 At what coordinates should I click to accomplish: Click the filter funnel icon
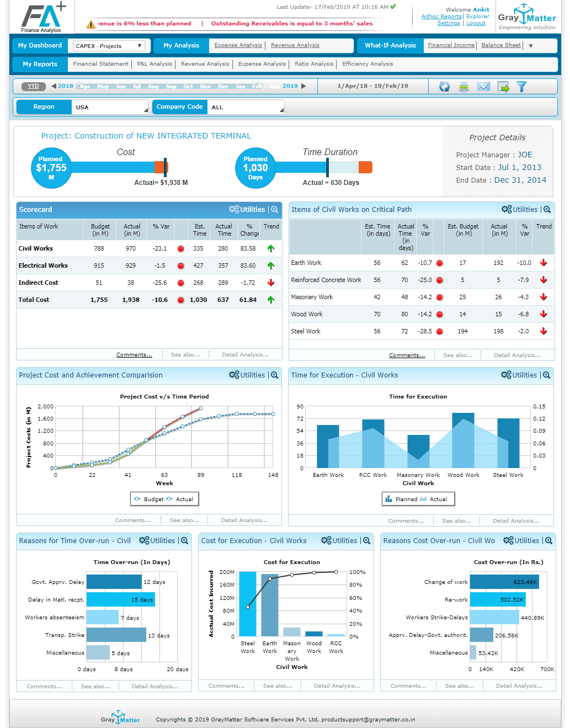(521, 87)
